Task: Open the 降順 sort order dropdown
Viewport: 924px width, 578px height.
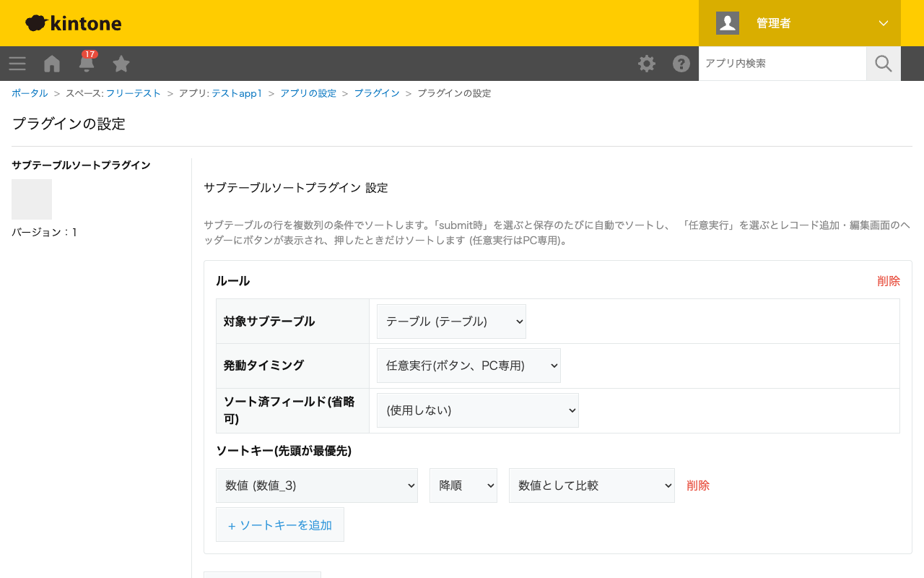Action: point(463,486)
